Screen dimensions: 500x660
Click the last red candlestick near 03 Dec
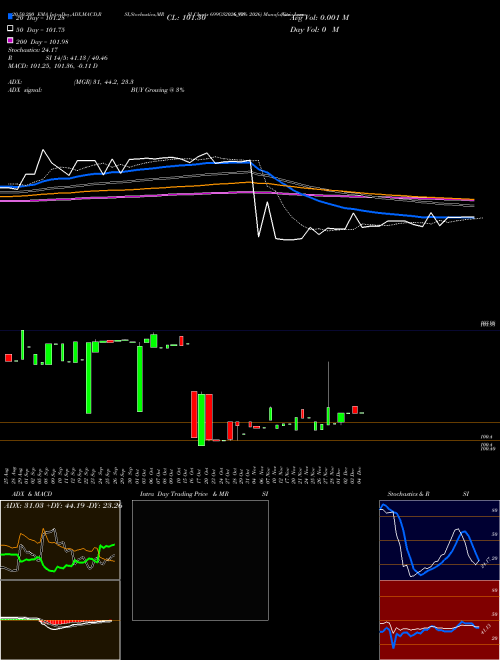(355, 410)
